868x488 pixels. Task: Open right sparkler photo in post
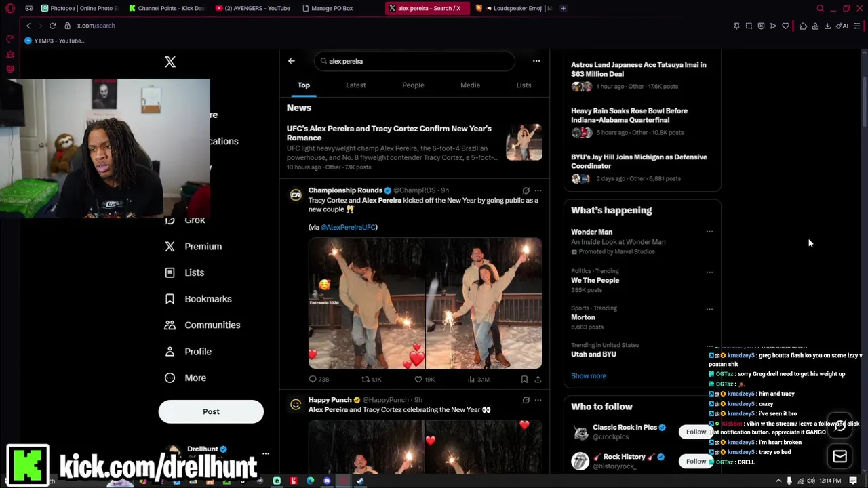484,303
